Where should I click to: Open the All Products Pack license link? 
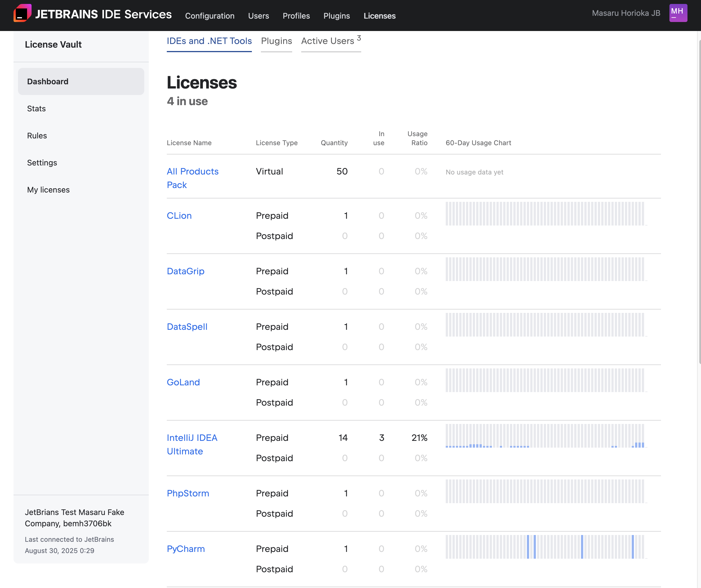[x=193, y=178]
